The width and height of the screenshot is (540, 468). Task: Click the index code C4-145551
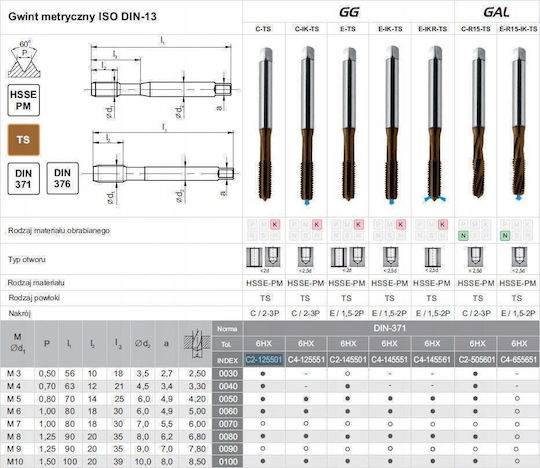pos(390,360)
